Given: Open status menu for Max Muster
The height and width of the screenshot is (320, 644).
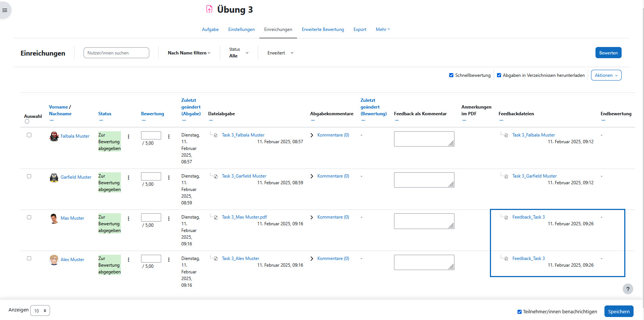Looking at the screenshot, I should tap(129, 219).
